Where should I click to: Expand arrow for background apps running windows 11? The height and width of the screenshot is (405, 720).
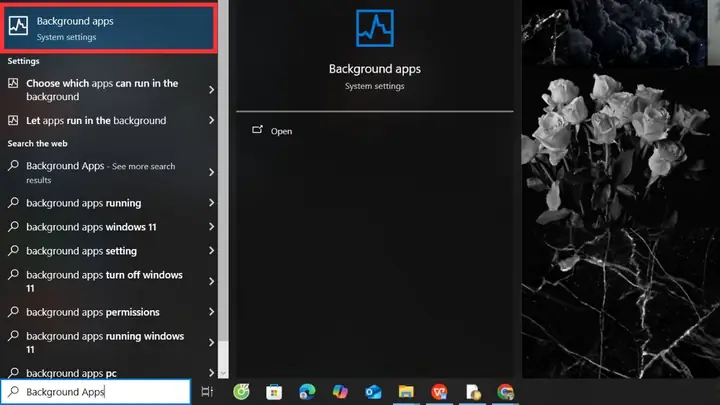click(x=211, y=343)
